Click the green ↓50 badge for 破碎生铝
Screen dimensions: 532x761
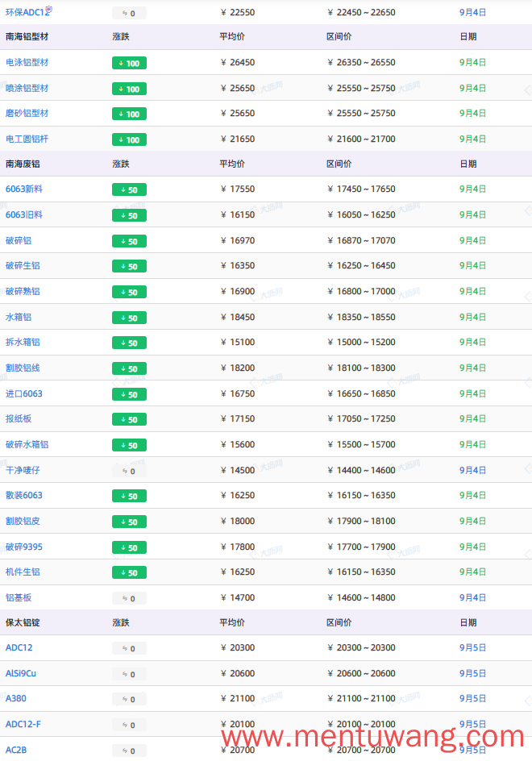129,267
